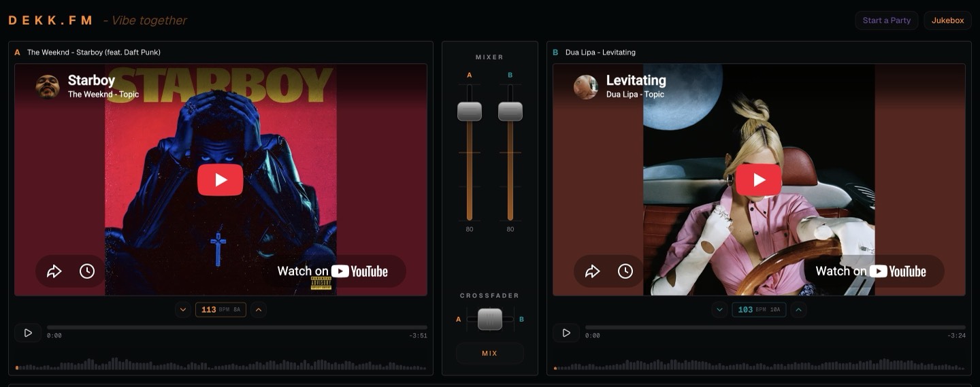980x387 pixels.
Task: Open Dua Lipa channel avatar
Action: click(x=586, y=86)
